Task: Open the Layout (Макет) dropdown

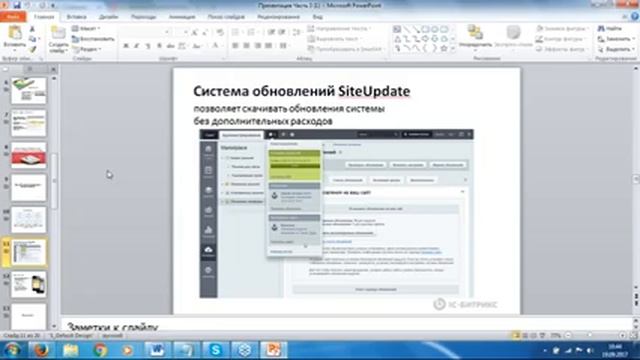Action: tap(86, 29)
